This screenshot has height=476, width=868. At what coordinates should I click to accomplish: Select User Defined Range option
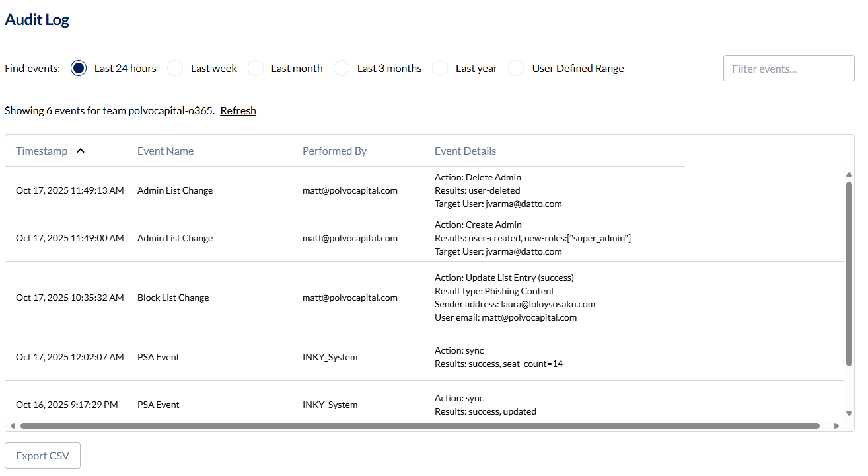click(517, 68)
